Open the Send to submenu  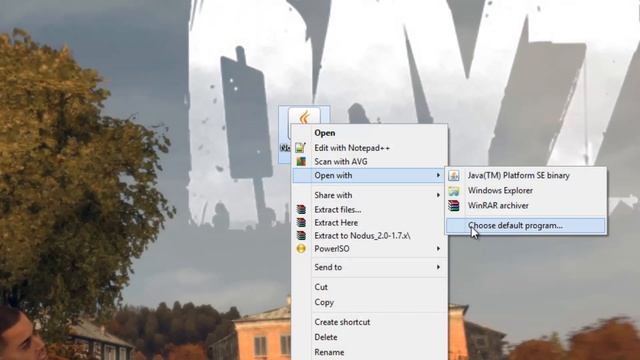pyautogui.click(x=369, y=267)
